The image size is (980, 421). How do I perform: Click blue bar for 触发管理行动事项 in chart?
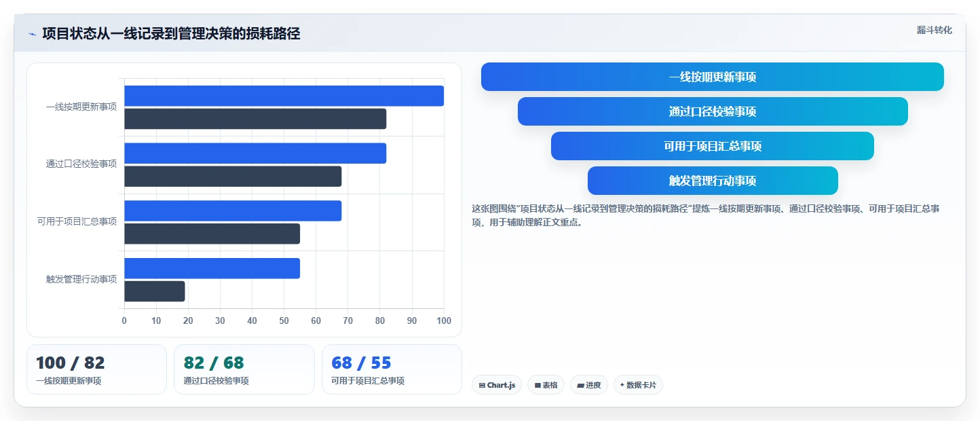[212, 268]
